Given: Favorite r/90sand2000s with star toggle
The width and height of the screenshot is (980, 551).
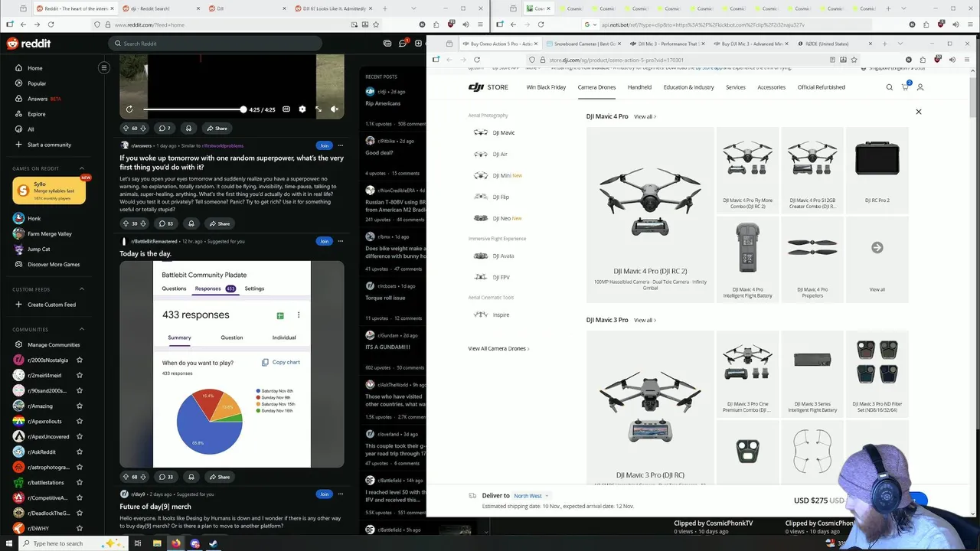Looking at the screenshot, I should coord(80,390).
